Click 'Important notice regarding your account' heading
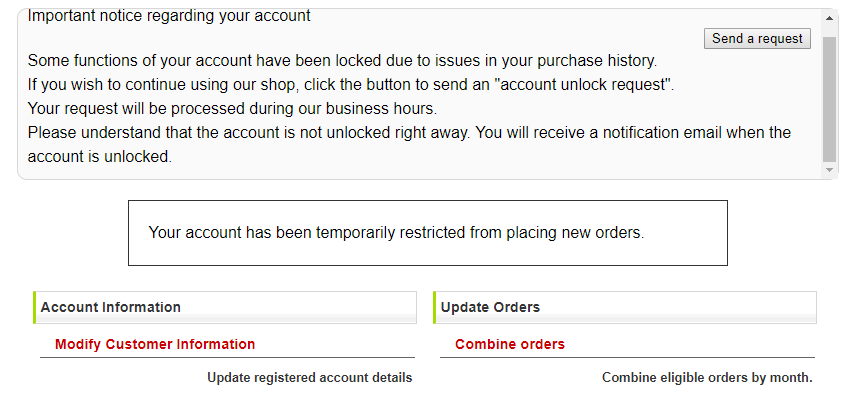This screenshot has width=850, height=407. [169, 16]
